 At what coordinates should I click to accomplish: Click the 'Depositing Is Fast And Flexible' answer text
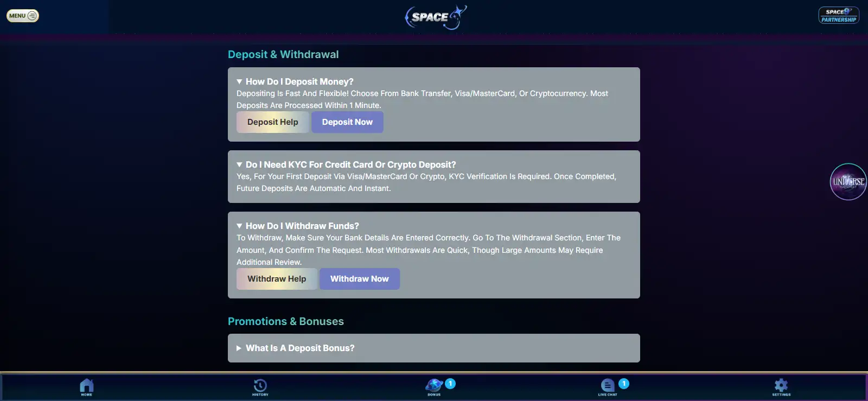422,99
